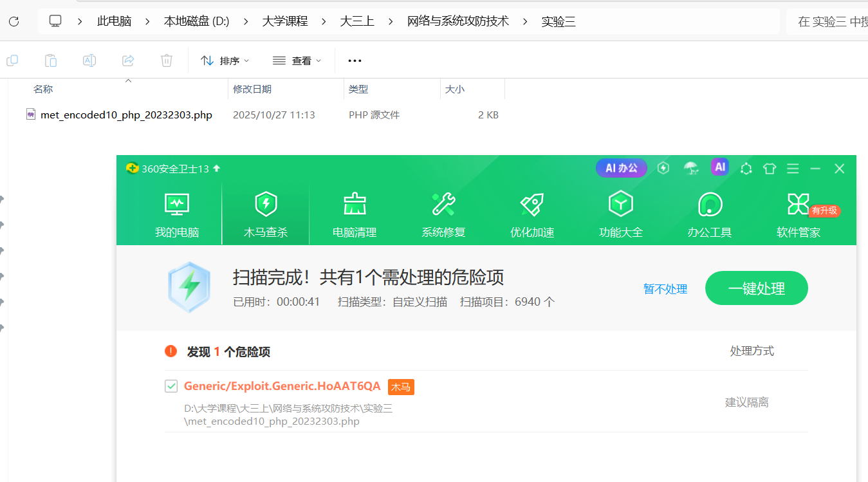Image resolution: width=868 pixels, height=482 pixels.
Task: Click the PHP file icon in file list
Action: 31,115
